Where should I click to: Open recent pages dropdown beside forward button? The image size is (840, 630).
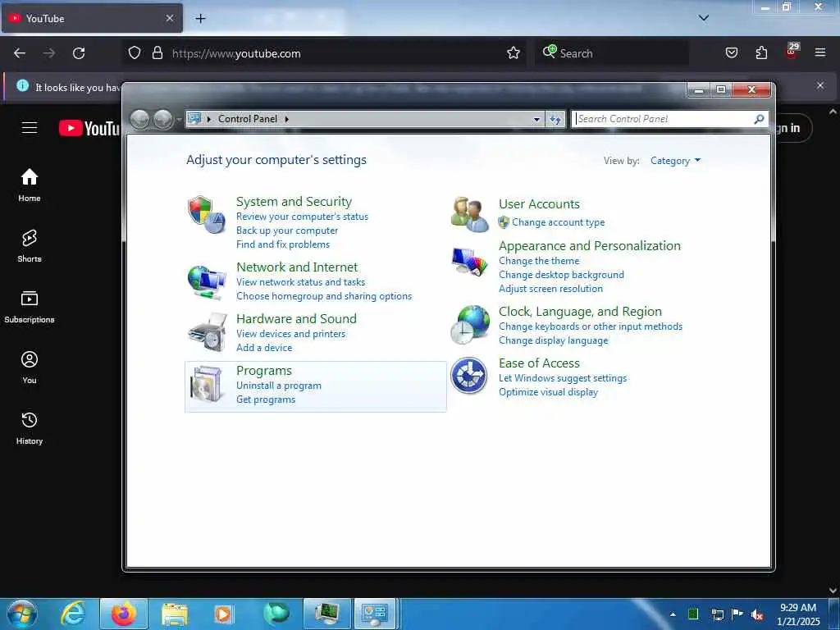[178, 120]
